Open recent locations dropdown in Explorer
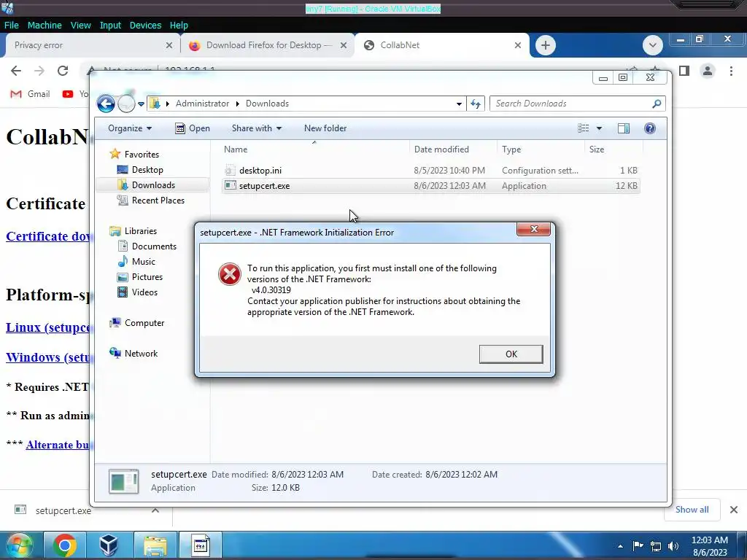 click(141, 104)
